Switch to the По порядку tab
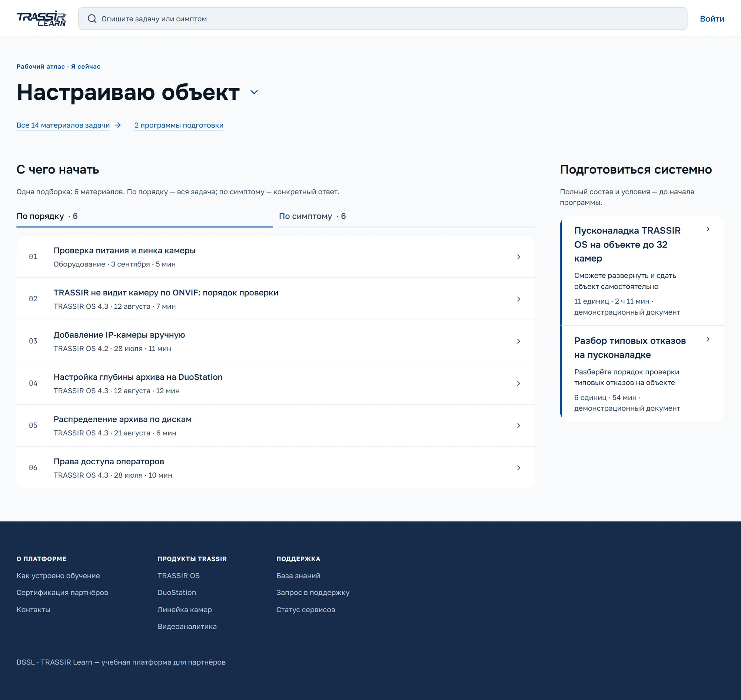The width and height of the screenshot is (741, 700). [x=144, y=216]
